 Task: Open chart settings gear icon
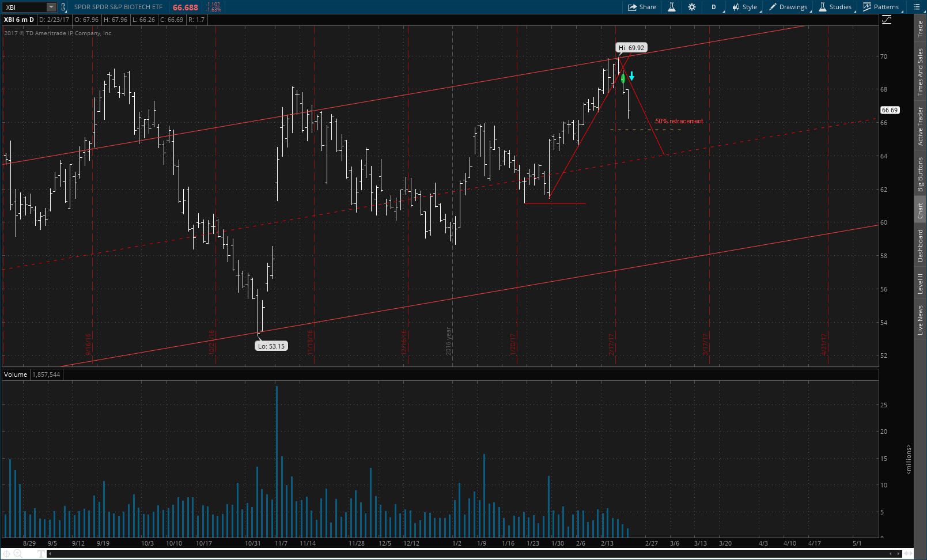tap(692, 7)
